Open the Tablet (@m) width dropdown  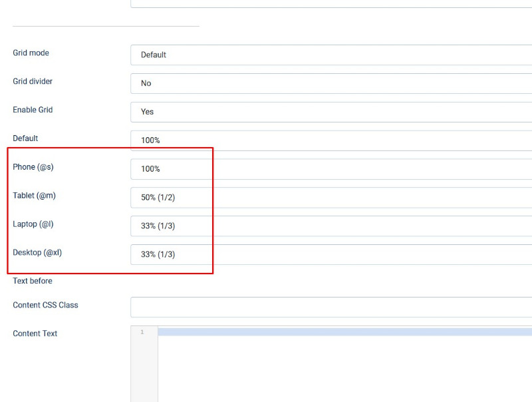pyautogui.click(x=331, y=197)
